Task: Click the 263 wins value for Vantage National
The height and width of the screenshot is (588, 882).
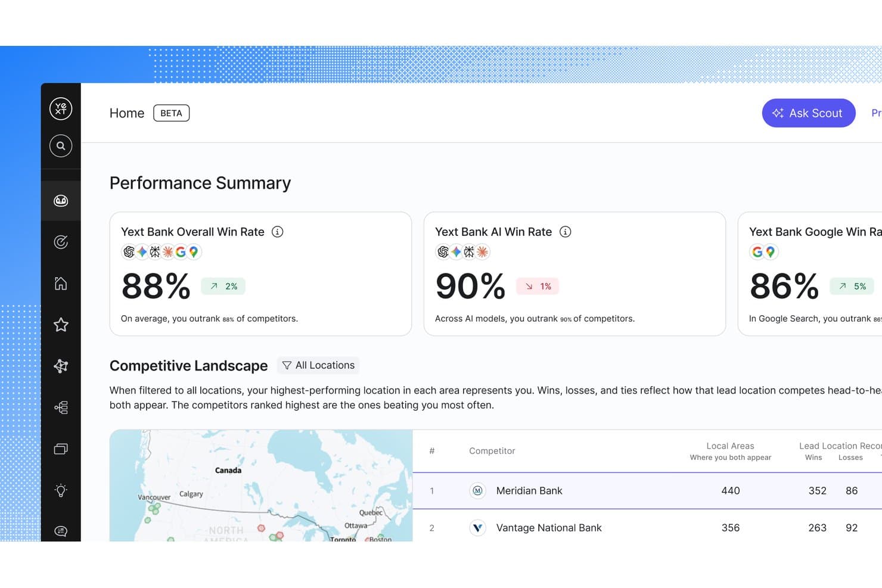Action: click(x=818, y=528)
